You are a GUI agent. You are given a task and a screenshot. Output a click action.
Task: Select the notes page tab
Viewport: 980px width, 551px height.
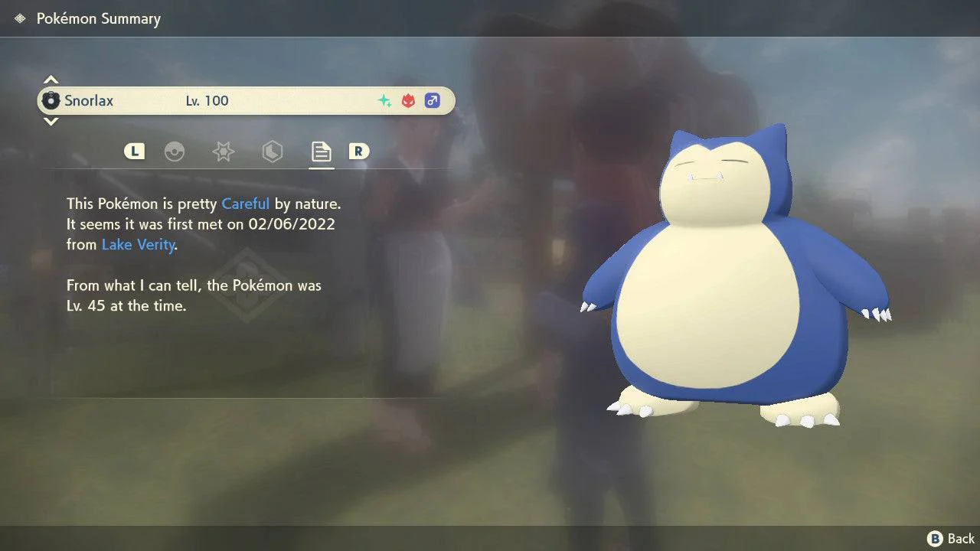click(x=321, y=152)
